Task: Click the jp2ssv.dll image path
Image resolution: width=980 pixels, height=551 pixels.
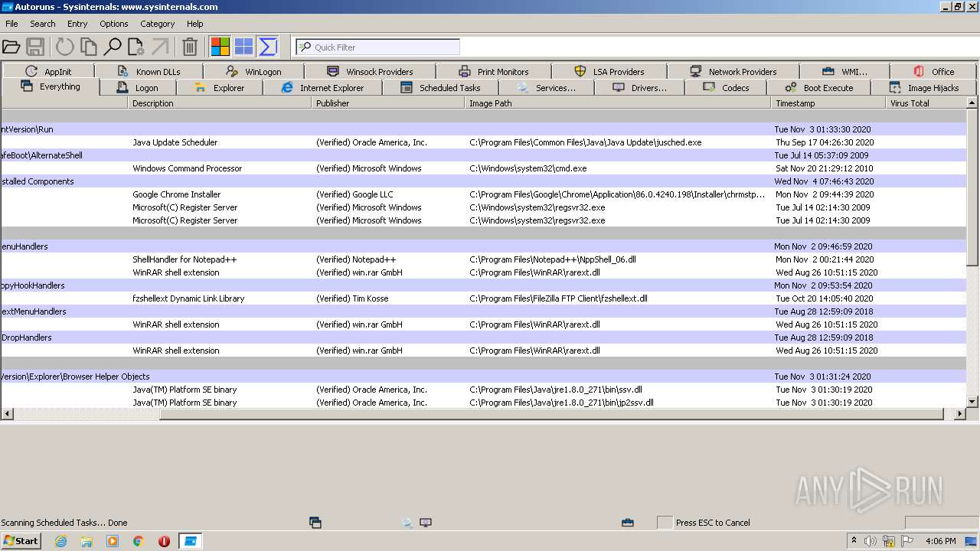Action: [561, 403]
